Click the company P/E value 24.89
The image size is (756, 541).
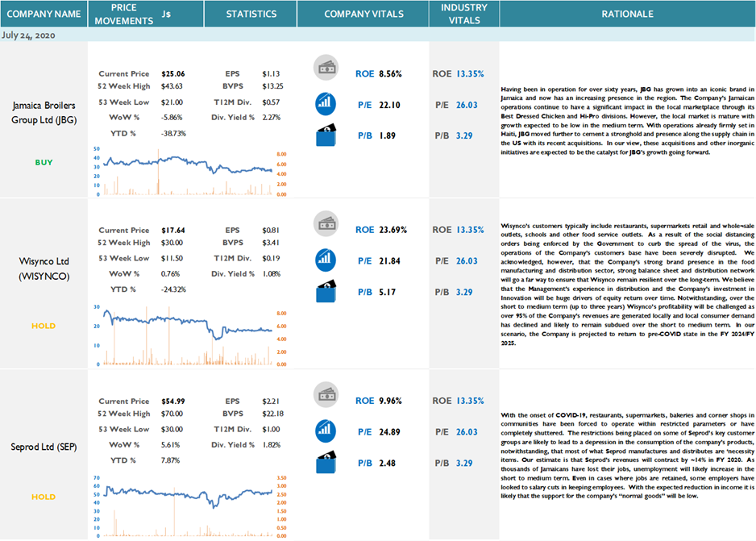pos(389,432)
